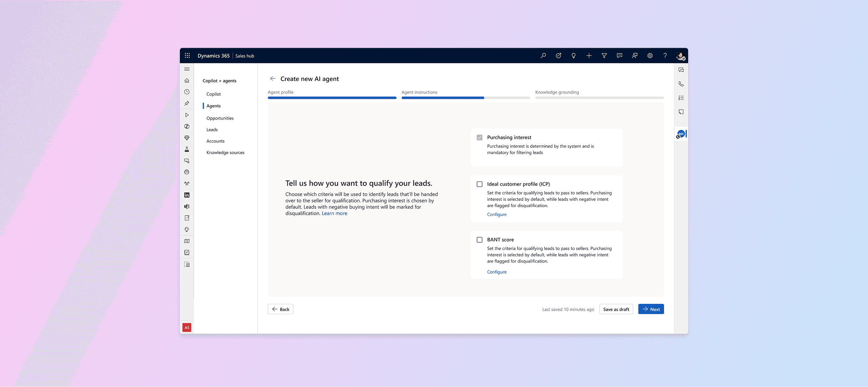The width and height of the screenshot is (868, 387).
Task: Click the search magnifier in the top bar
Action: point(543,55)
